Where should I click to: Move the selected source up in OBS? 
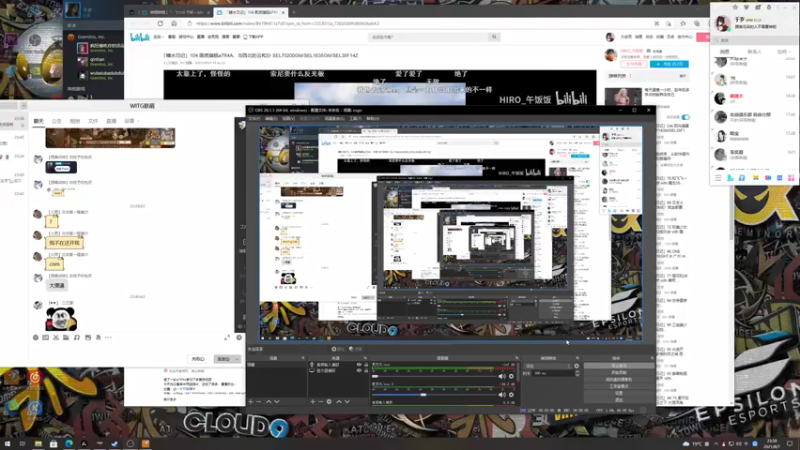[x=339, y=402]
